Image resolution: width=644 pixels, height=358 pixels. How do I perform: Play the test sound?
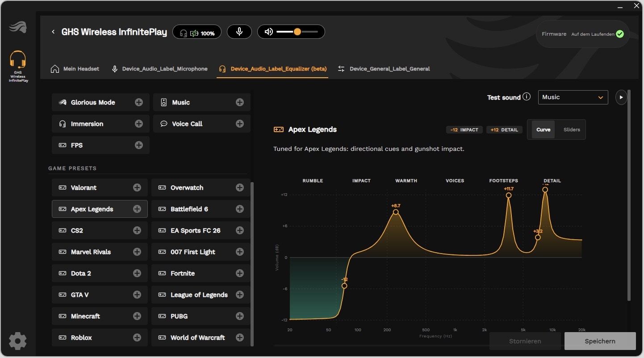[621, 97]
